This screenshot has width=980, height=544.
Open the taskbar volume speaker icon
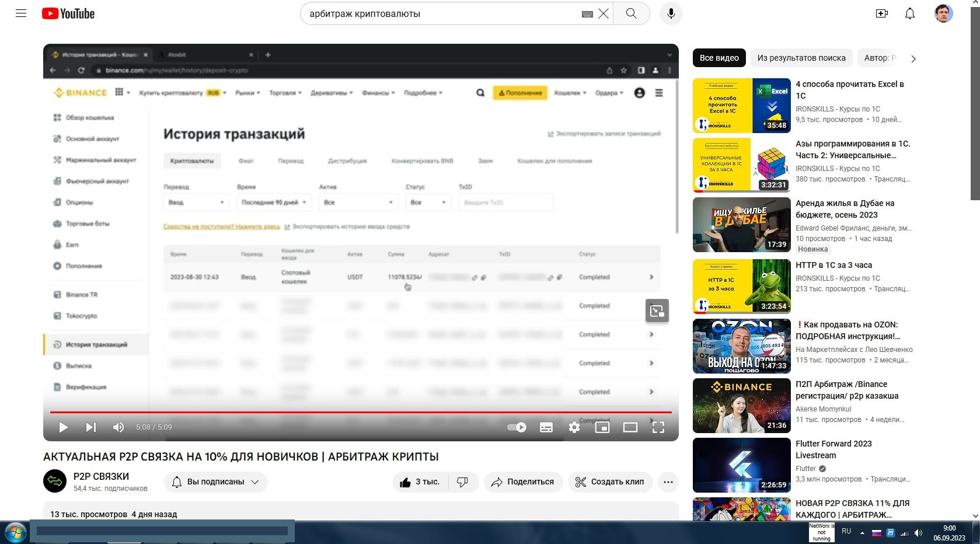918,533
